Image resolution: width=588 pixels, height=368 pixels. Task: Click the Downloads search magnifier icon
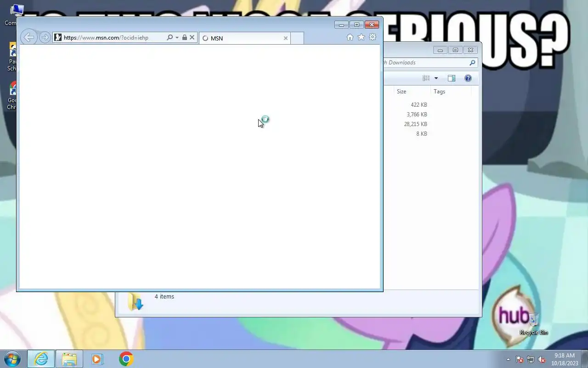pyautogui.click(x=472, y=63)
